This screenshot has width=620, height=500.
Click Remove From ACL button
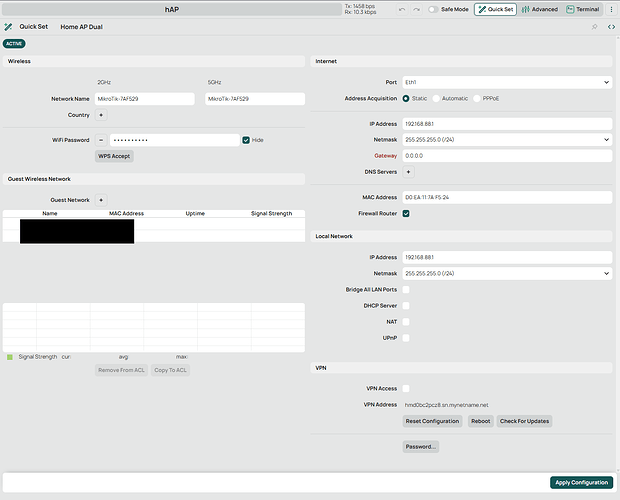pos(121,370)
